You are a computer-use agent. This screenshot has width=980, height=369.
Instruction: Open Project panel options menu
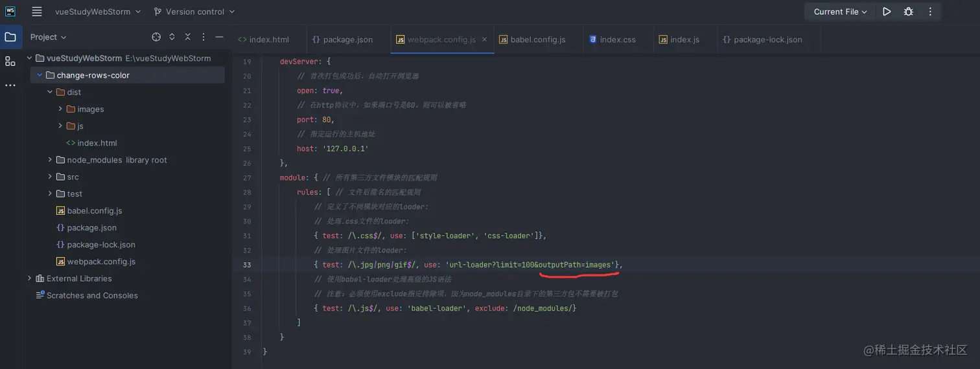point(204,37)
